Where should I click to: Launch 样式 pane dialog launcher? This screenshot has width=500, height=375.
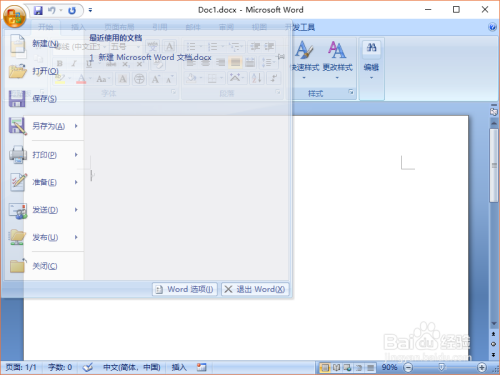click(351, 92)
